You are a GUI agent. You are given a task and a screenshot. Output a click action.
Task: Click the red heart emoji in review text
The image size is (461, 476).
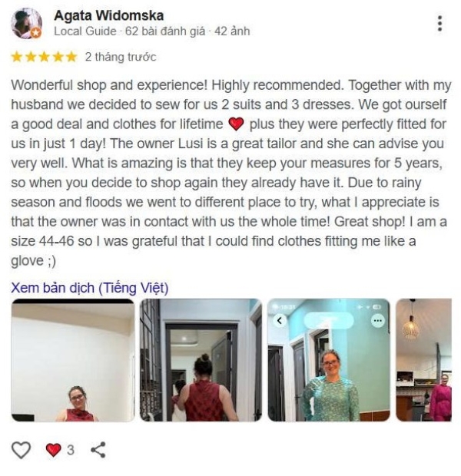pyautogui.click(x=236, y=124)
